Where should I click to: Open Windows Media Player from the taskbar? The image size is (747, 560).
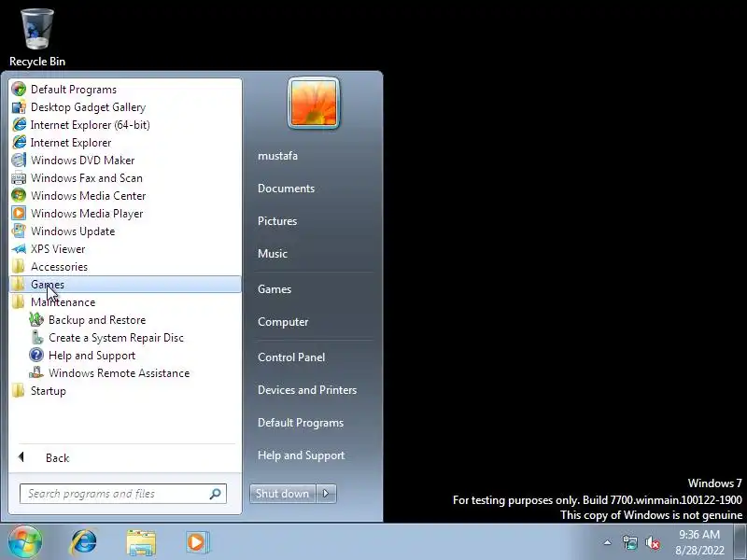pyautogui.click(x=197, y=542)
